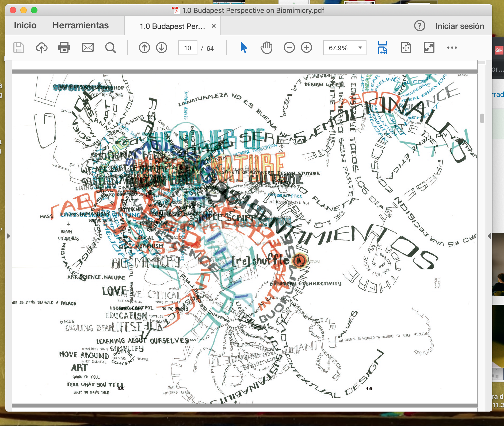Expand the left navigation pane arrow
The image size is (504, 426).
click(9, 236)
